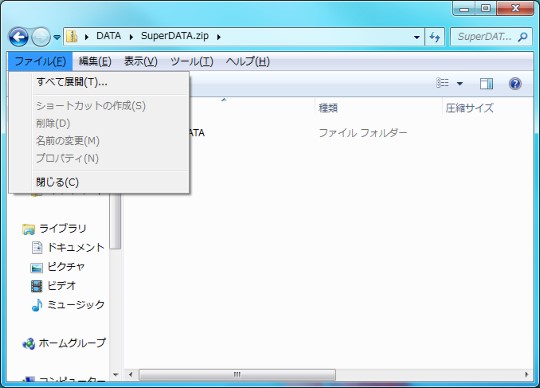Open ミュージック library

tap(76, 305)
